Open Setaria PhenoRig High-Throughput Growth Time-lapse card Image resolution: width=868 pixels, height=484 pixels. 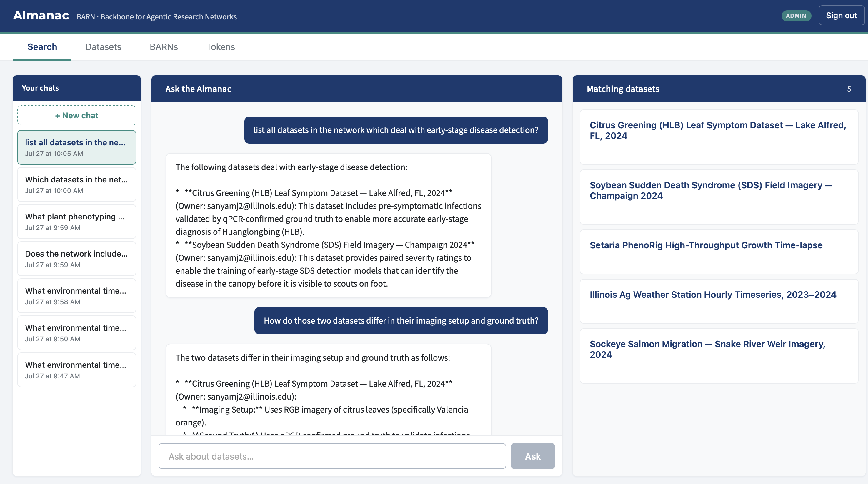point(719,252)
